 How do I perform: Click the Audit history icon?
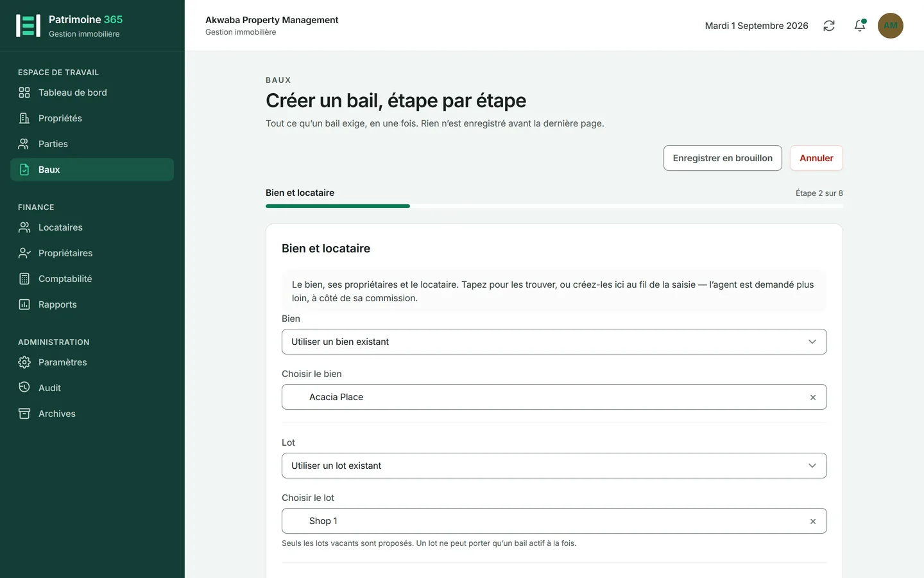[24, 387]
